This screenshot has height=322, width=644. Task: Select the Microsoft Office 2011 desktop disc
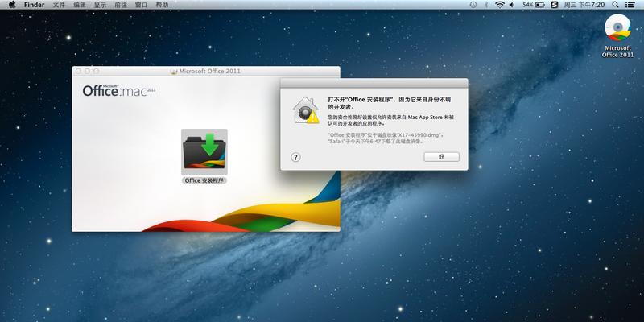pos(617,27)
